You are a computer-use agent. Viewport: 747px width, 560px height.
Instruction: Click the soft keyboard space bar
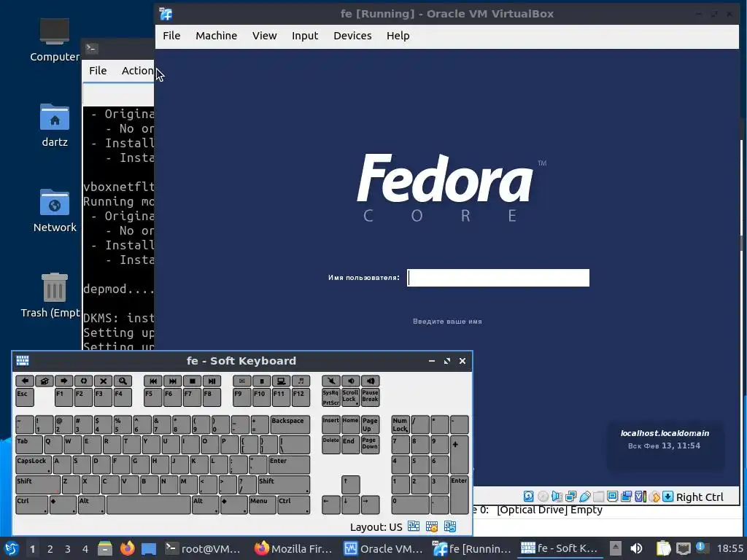coord(149,505)
